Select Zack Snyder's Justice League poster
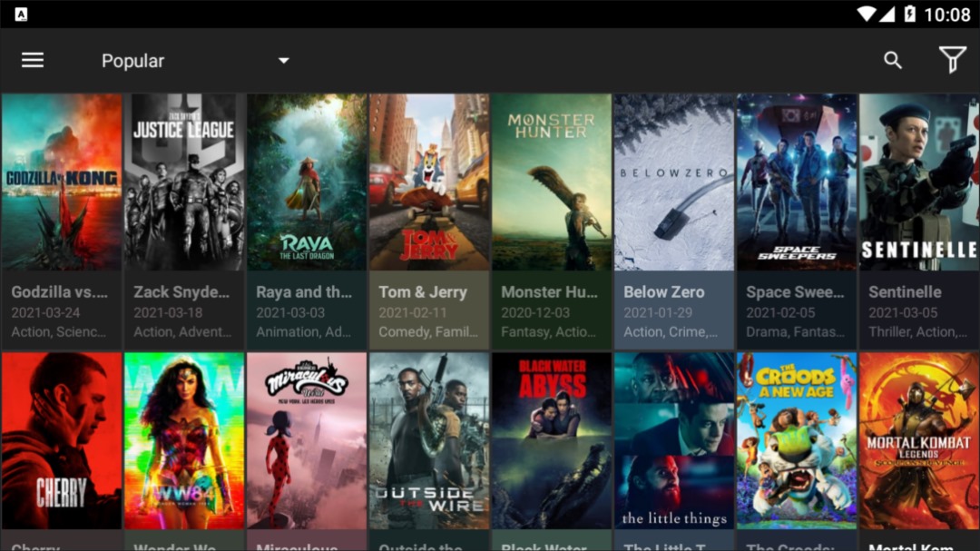This screenshot has height=551, width=980. tap(184, 182)
